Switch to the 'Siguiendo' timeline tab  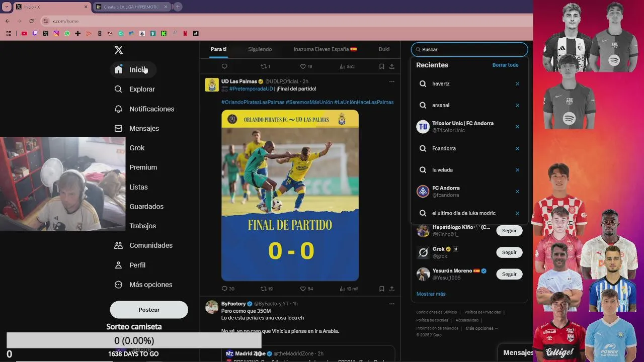[260, 49]
